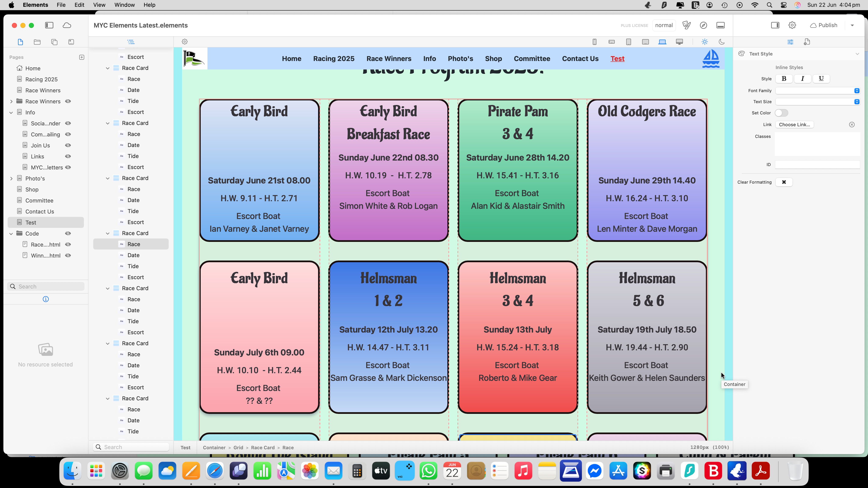Viewport: 868px width, 488px height.
Task: Toggle the right inspector panel icon
Action: pos(775,25)
